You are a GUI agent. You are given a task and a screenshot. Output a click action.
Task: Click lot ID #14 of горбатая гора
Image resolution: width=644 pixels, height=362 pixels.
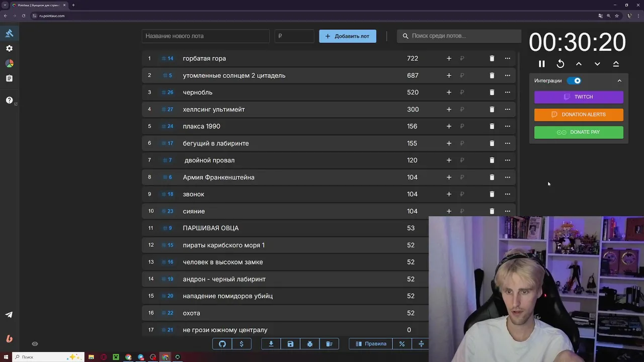(168, 58)
